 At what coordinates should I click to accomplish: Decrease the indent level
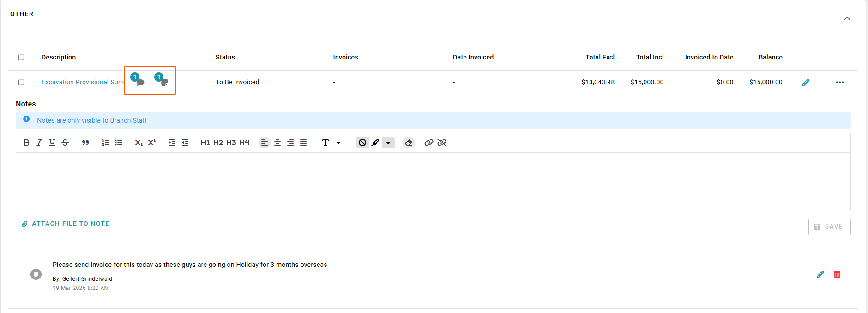point(185,142)
